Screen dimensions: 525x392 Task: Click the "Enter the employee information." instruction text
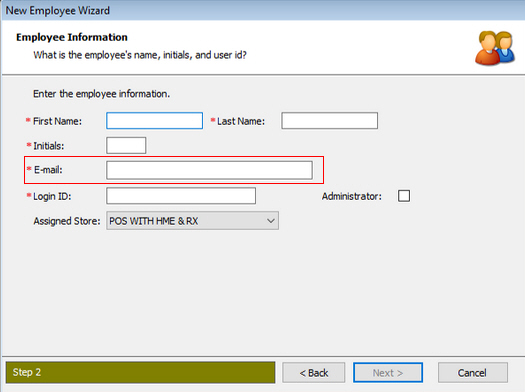tap(101, 94)
